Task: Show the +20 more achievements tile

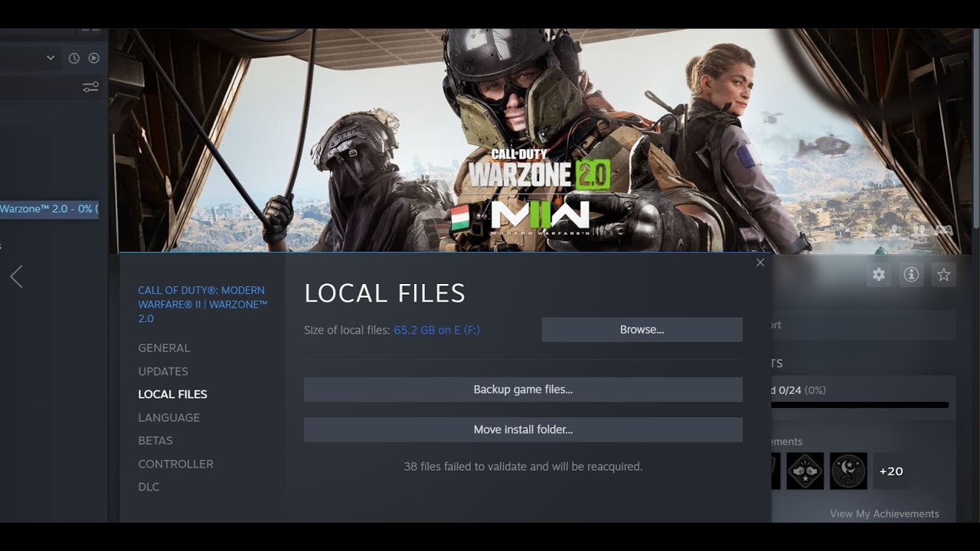Action: tap(891, 471)
